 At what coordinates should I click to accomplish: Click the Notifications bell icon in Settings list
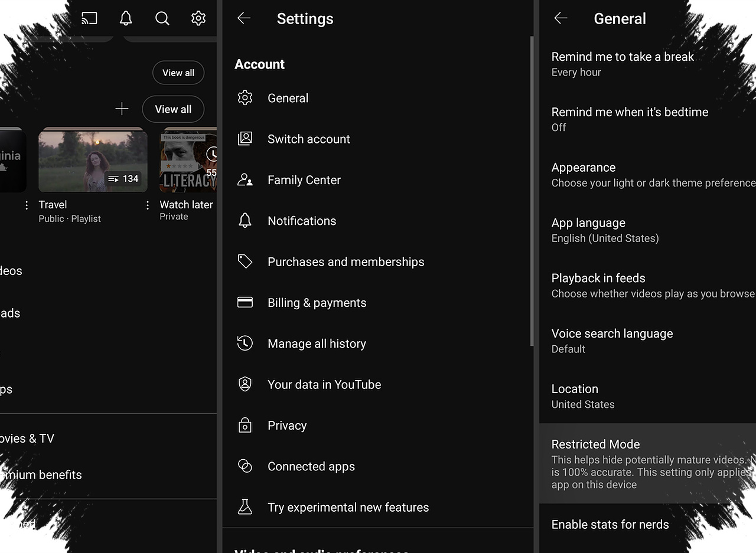click(x=245, y=221)
